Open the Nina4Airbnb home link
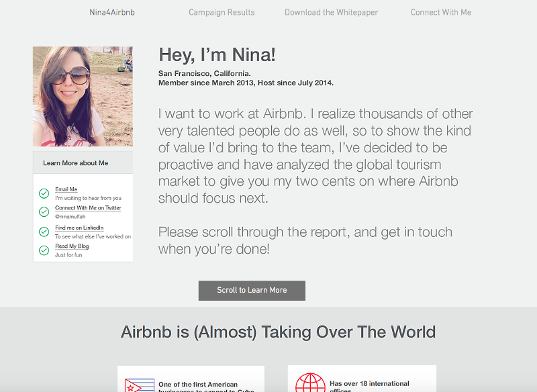537x392 pixels. tap(112, 12)
